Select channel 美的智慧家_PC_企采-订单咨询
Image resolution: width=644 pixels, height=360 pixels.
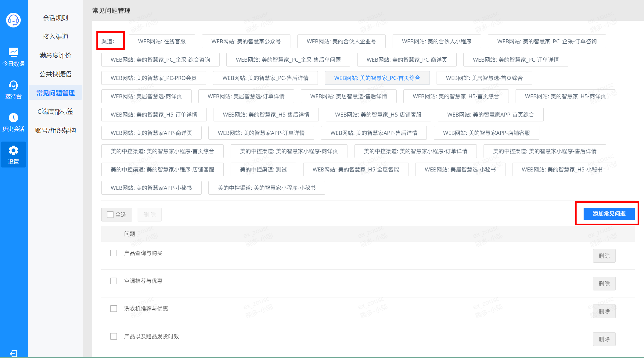pyautogui.click(x=547, y=41)
